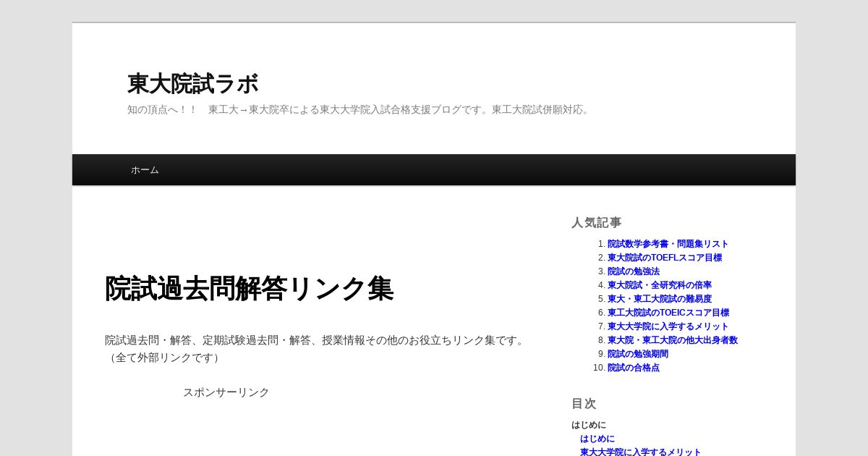The image size is (868, 456).
Task: Open the 東大院試ラボ site title link
Action: [x=192, y=84]
